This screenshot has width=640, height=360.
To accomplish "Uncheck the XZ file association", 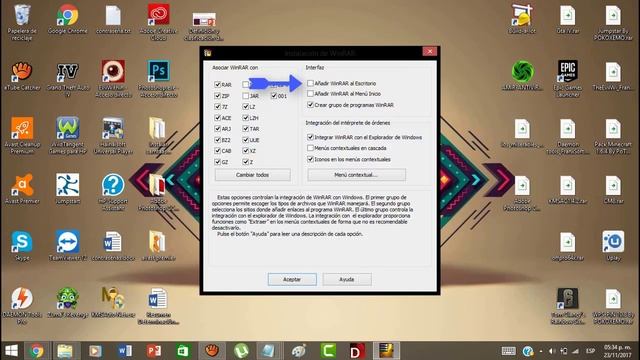I will pos(245,151).
